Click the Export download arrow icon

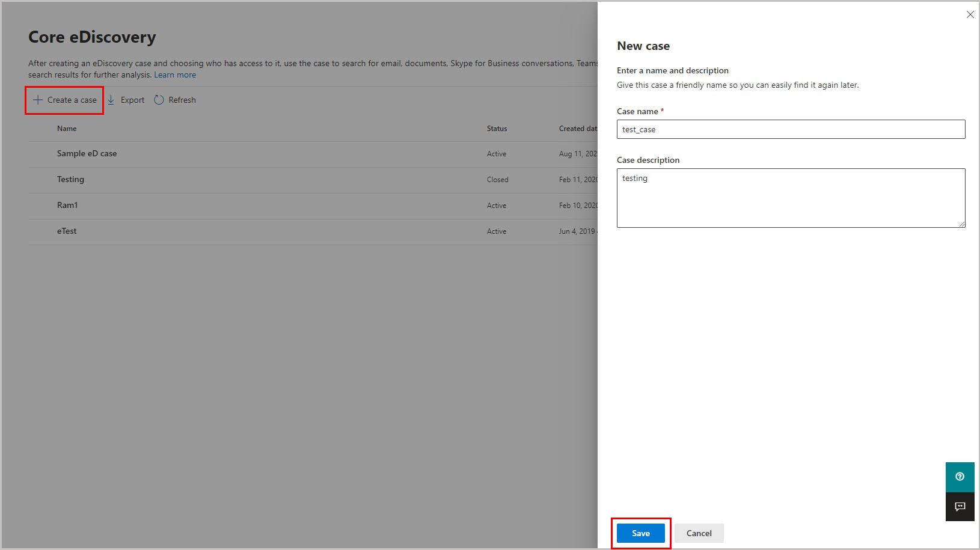coord(111,100)
